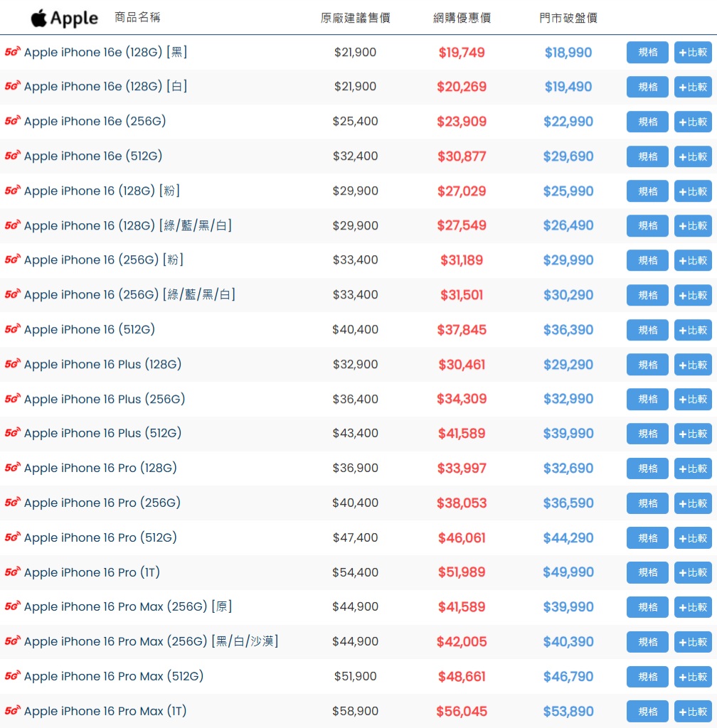Click the 5G icon beside iPhone 16 Plus (128G)

pyautogui.click(x=13, y=364)
